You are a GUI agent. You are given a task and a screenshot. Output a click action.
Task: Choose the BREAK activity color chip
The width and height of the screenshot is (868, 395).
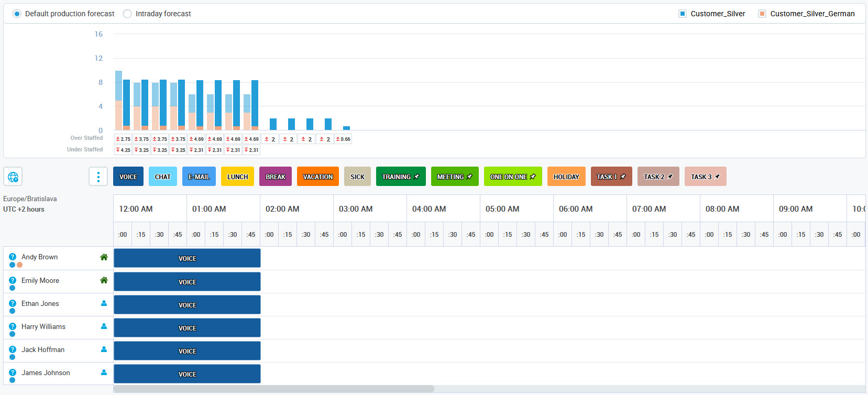276,177
